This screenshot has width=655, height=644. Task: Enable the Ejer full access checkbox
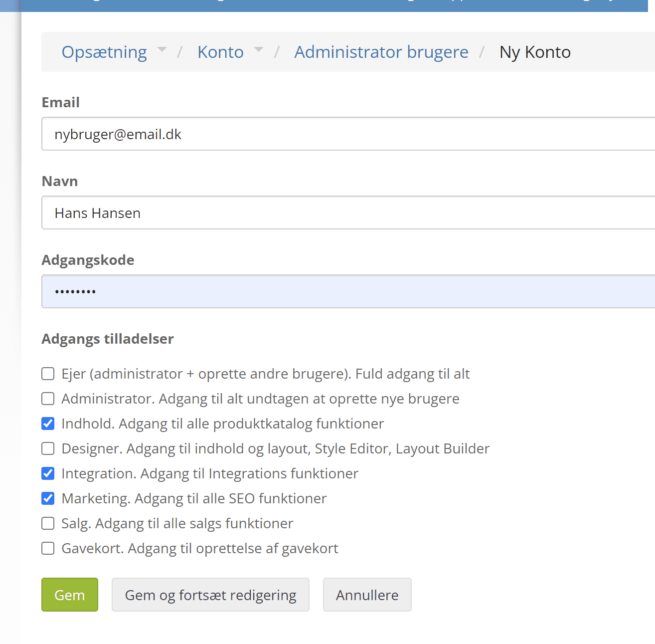click(x=48, y=374)
